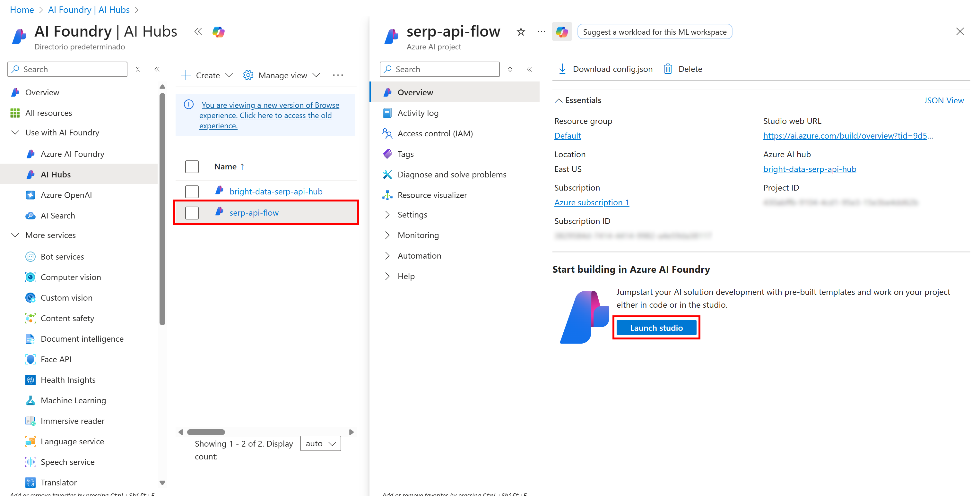Expand the Settings section

click(x=412, y=215)
